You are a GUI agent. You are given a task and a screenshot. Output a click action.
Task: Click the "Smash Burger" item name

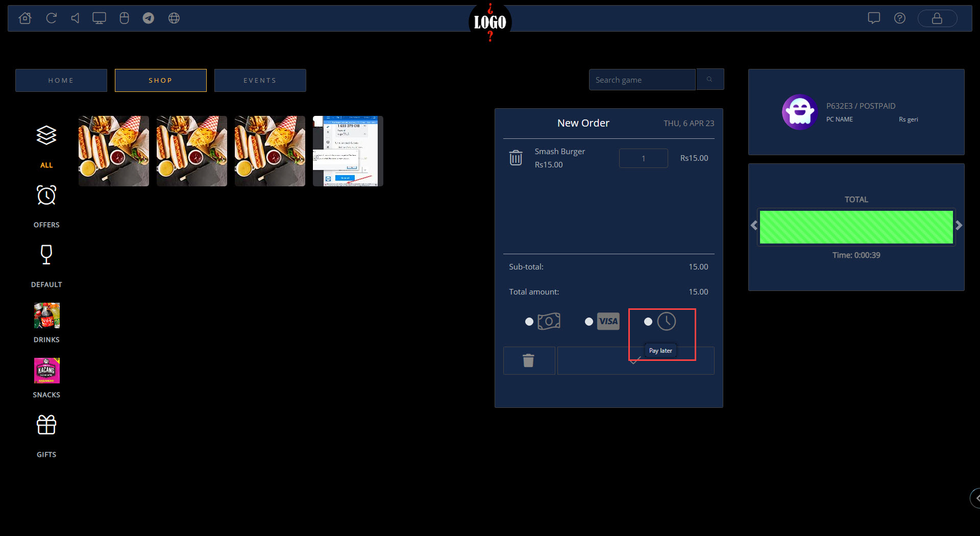pyautogui.click(x=560, y=152)
